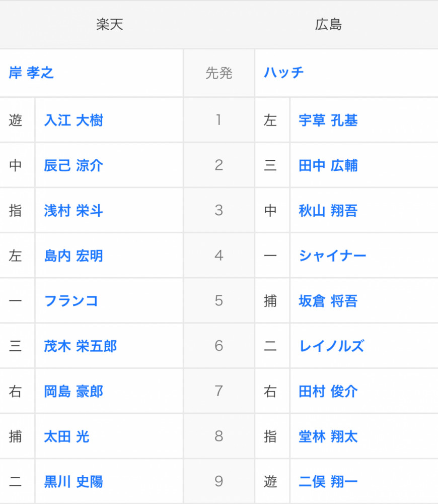Open 田村 俊介 player profile
The image size is (438, 504).
[328, 392]
